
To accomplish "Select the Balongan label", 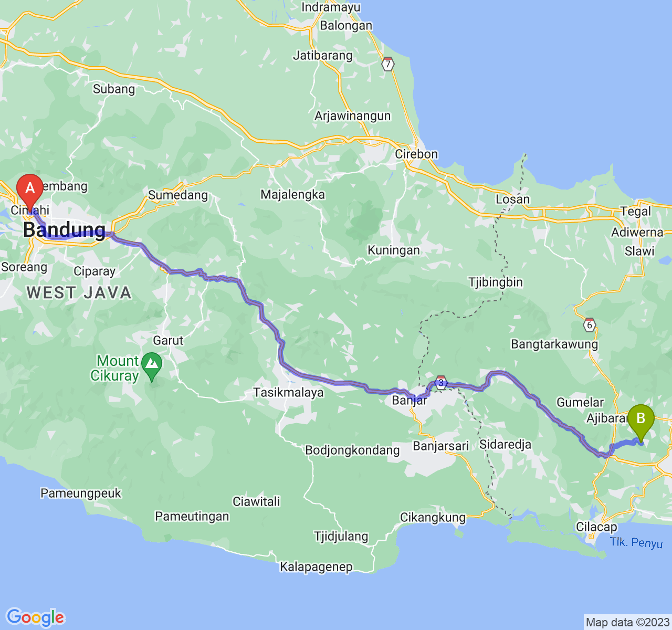I will pos(346,26).
